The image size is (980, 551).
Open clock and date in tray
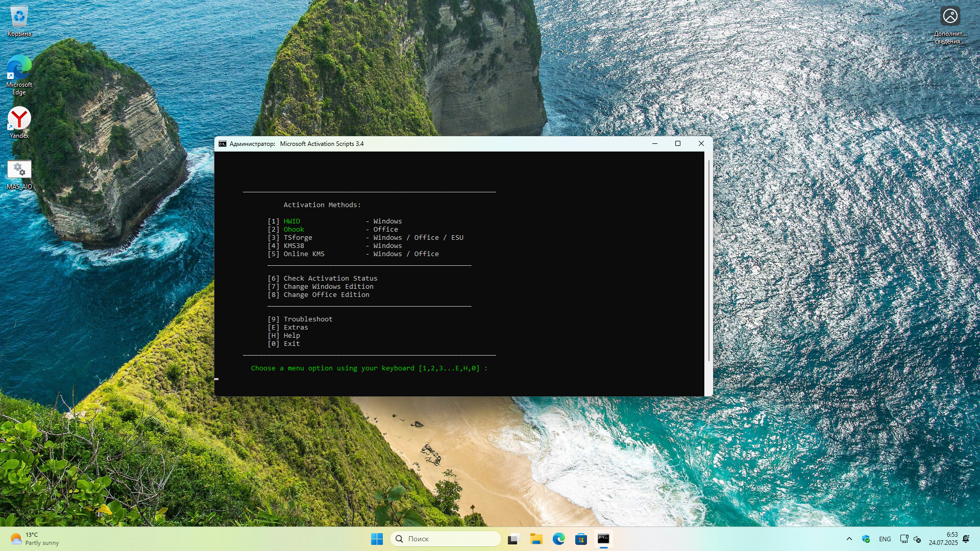[x=943, y=539]
